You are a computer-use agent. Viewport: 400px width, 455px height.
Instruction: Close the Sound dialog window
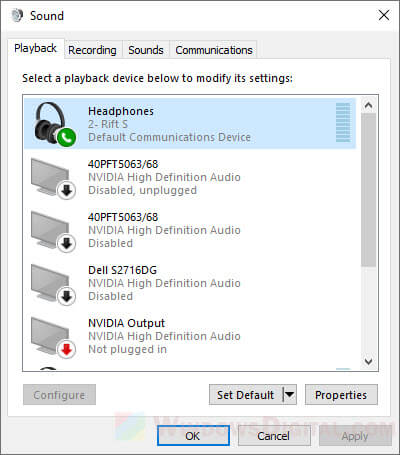click(x=384, y=15)
